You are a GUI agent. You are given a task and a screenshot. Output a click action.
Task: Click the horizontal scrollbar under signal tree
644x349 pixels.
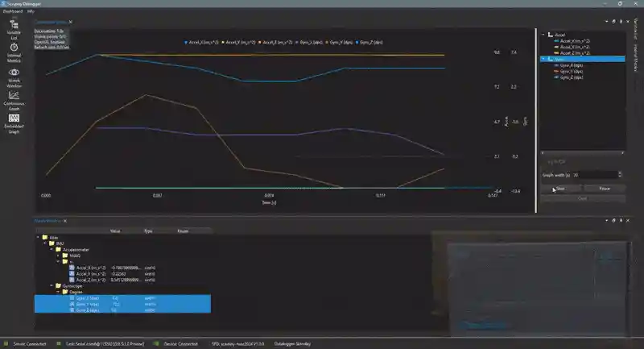coord(582,153)
